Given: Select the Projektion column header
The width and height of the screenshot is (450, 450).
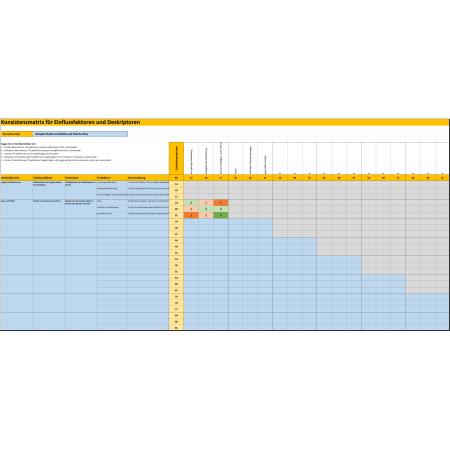Looking at the screenshot, I should click(112, 178).
